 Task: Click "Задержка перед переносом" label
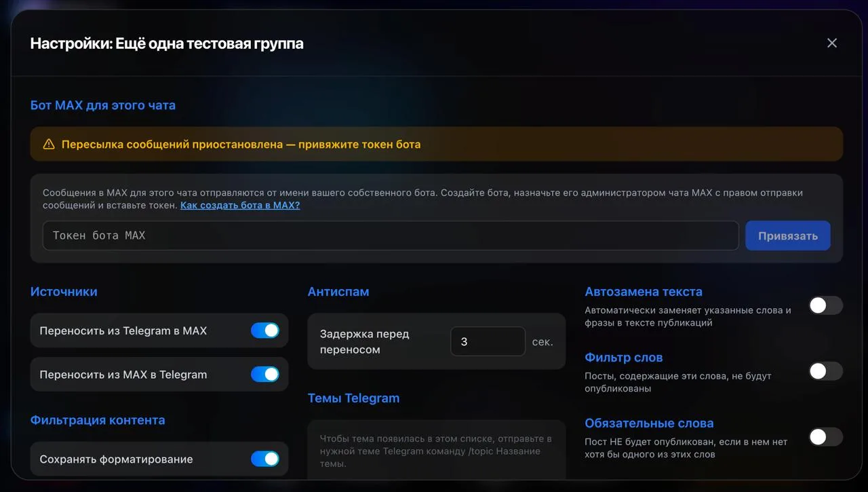(365, 341)
